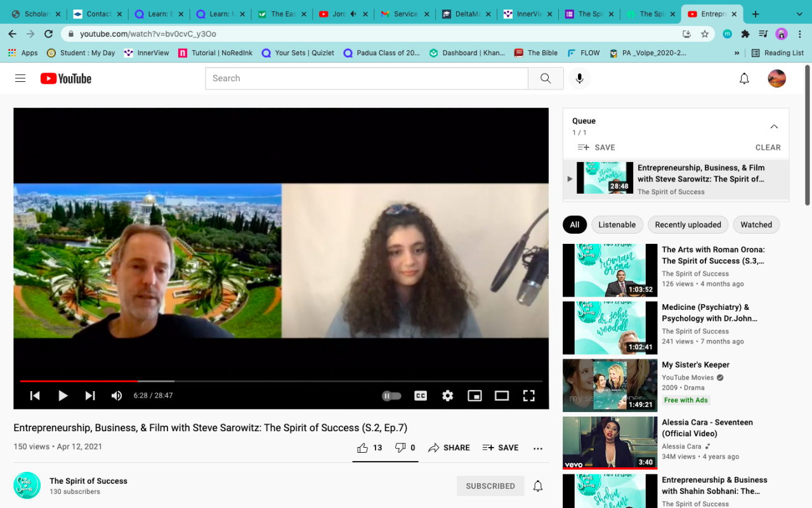
Task: Open the Apps bookmark shortcut
Action: coord(23,53)
